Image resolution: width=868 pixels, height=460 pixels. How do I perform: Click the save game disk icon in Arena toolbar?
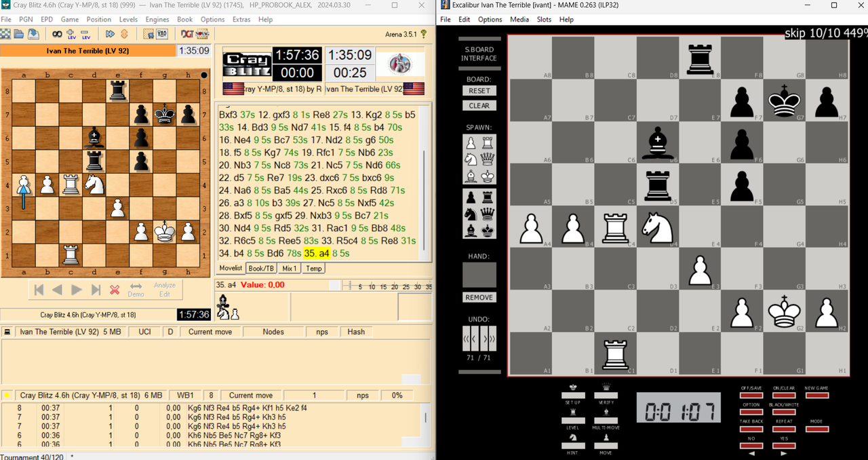[x=33, y=33]
